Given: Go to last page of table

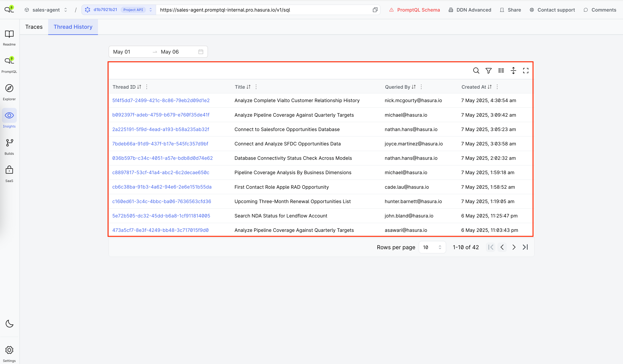Looking at the screenshot, I should (x=525, y=247).
